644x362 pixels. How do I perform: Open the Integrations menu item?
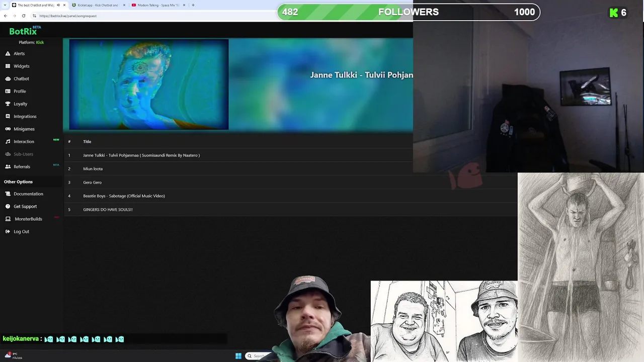coord(25,116)
